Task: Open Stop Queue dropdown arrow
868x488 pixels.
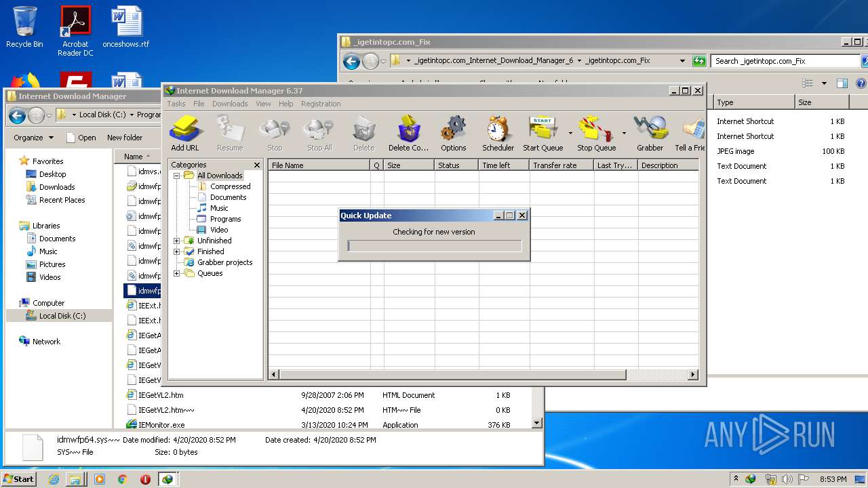Action: coord(624,133)
